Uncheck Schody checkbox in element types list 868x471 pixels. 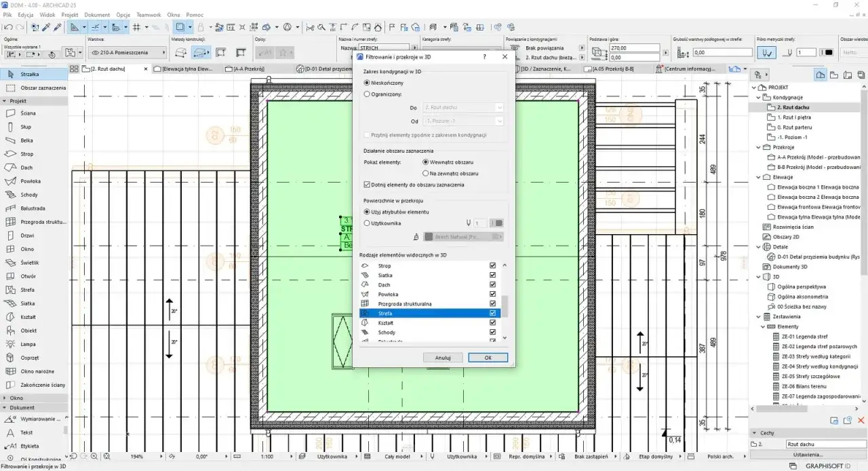[493, 333]
